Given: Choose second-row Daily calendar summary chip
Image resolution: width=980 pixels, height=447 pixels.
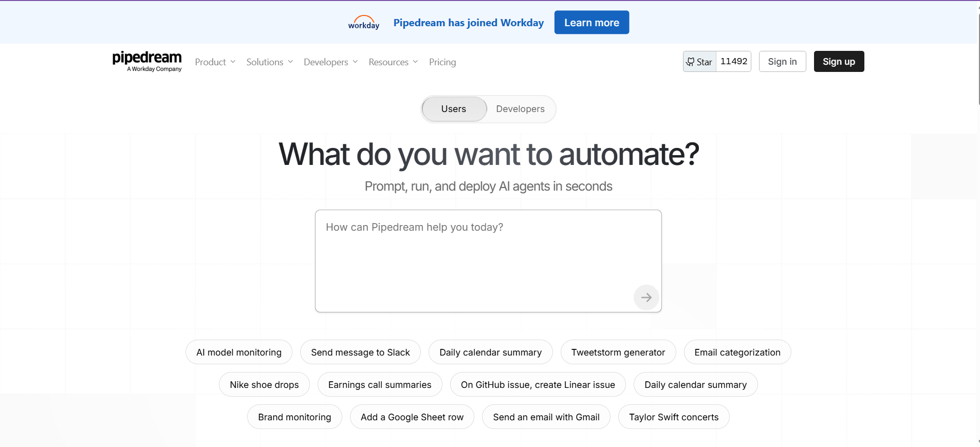Looking at the screenshot, I should (x=696, y=385).
